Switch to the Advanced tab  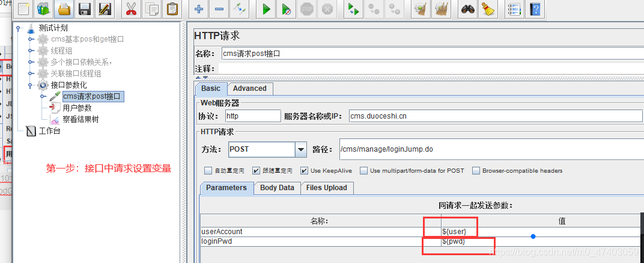(249, 88)
